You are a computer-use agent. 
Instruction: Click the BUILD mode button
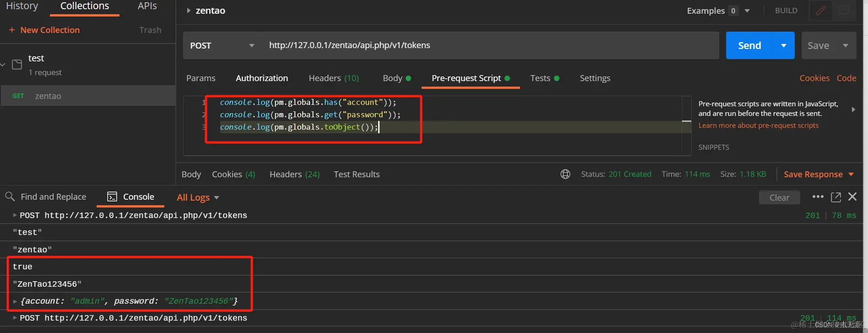(x=786, y=11)
